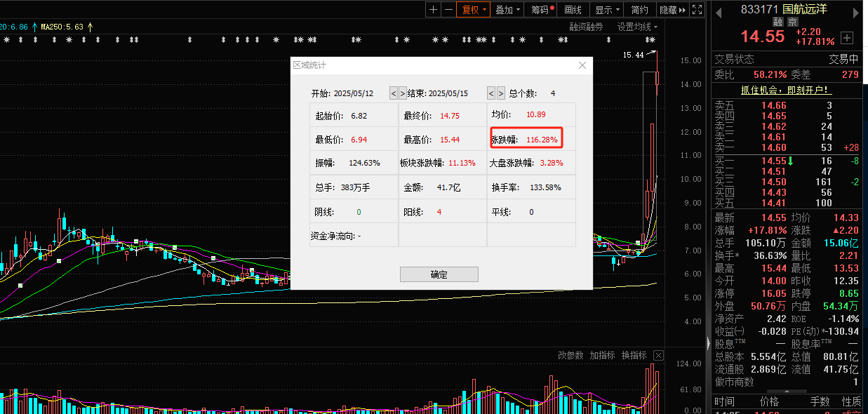Image resolution: width=868 pixels, height=414 pixels.
Task: Toggle the 筹码 chip distribution view
Action: 542,10
